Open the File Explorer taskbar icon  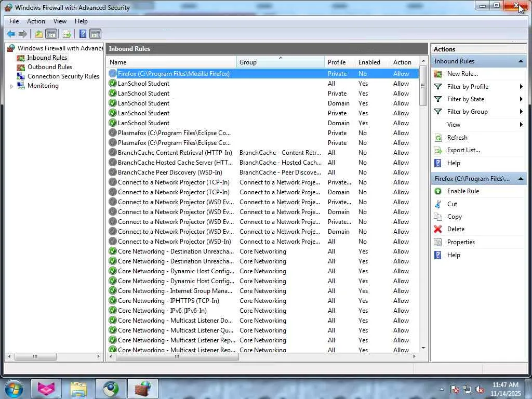click(78, 389)
